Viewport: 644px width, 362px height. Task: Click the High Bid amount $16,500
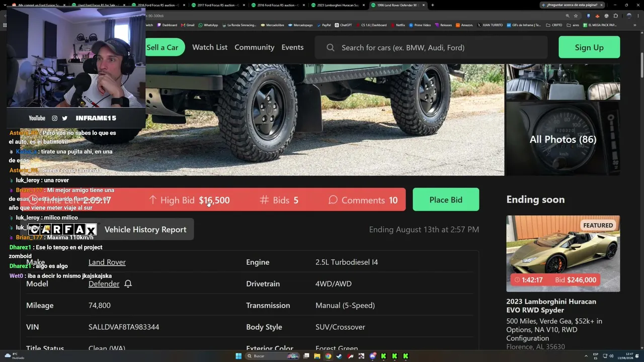pyautogui.click(x=214, y=200)
